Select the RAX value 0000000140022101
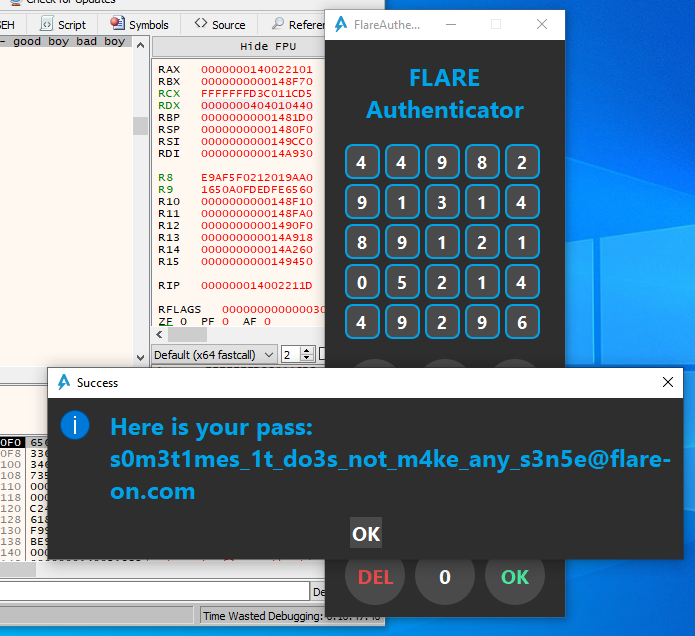Screen dimensions: 695x636 (257, 70)
